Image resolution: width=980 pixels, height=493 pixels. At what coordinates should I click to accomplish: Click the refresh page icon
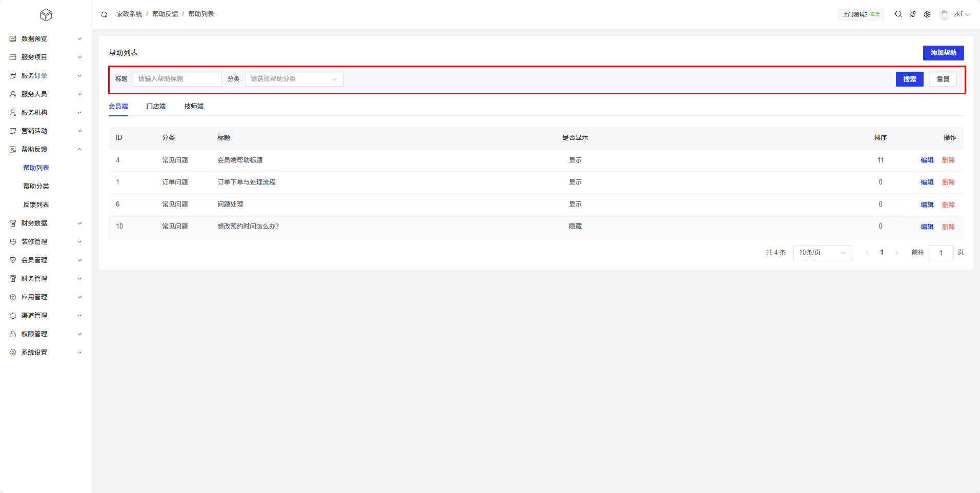(x=104, y=14)
